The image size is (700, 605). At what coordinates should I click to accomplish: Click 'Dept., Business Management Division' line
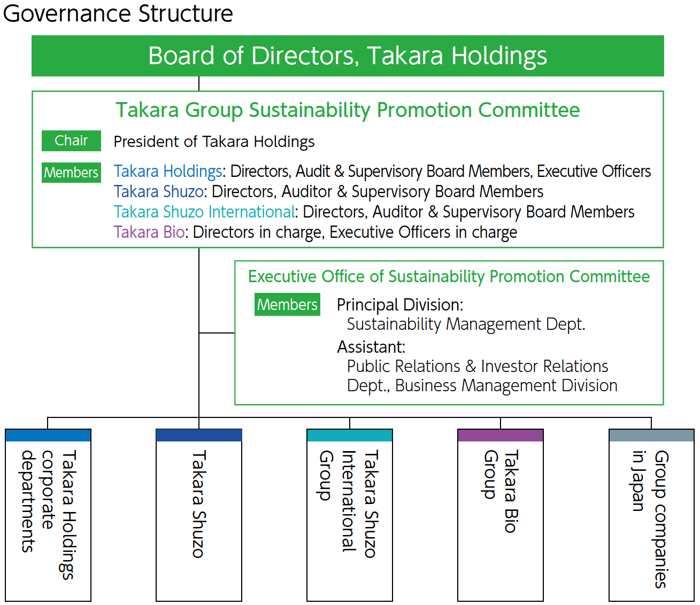pyautogui.click(x=482, y=386)
